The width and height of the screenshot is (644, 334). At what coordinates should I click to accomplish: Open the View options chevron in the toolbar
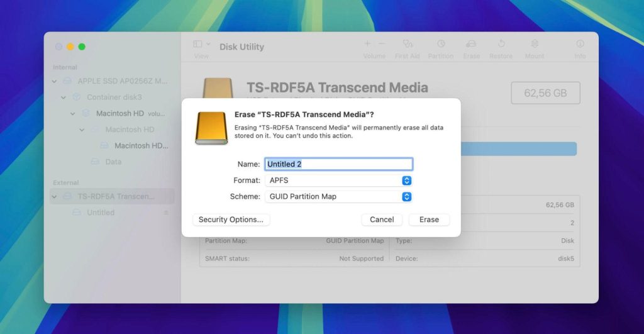click(x=208, y=44)
